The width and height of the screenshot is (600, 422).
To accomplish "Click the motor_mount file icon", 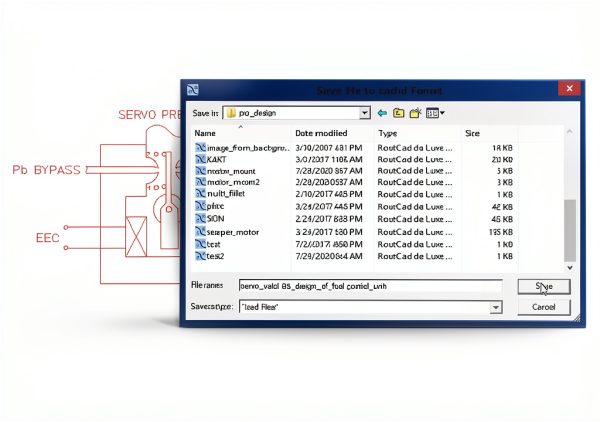I will point(201,171).
